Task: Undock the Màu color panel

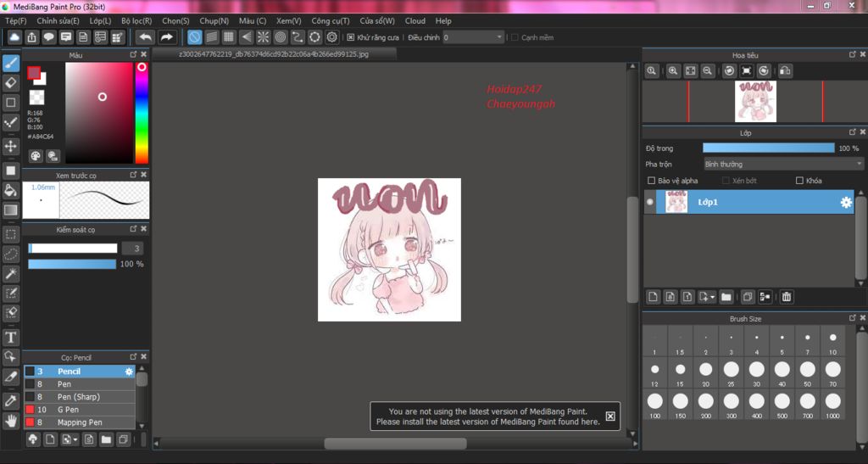Action: point(133,54)
